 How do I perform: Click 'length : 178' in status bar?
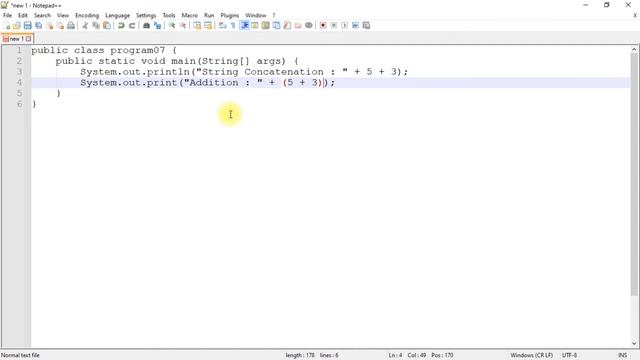pyautogui.click(x=300, y=356)
